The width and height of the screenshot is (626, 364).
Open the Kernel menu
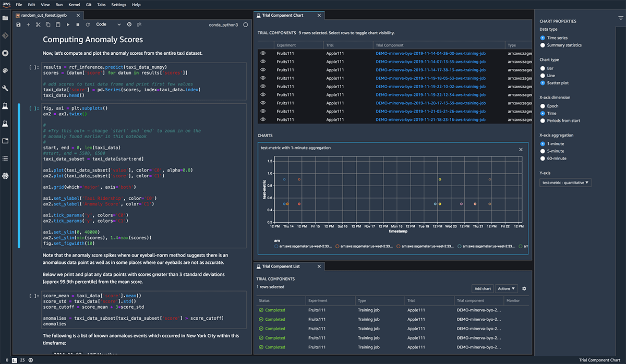click(74, 5)
